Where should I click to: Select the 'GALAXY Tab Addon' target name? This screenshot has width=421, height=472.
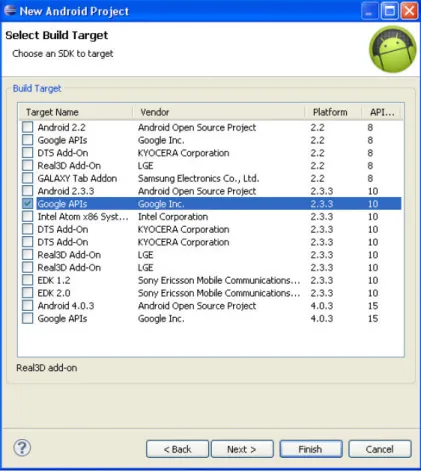pyautogui.click(x=77, y=178)
